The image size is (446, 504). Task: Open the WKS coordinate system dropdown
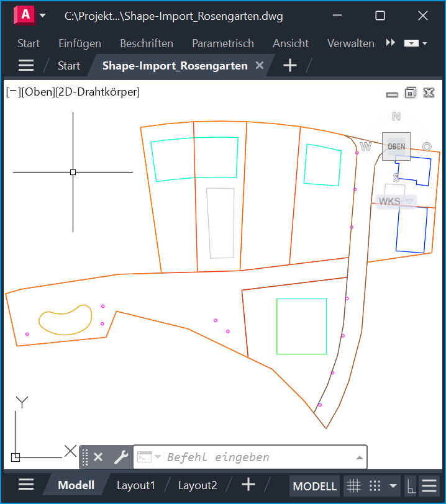tap(409, 201)
